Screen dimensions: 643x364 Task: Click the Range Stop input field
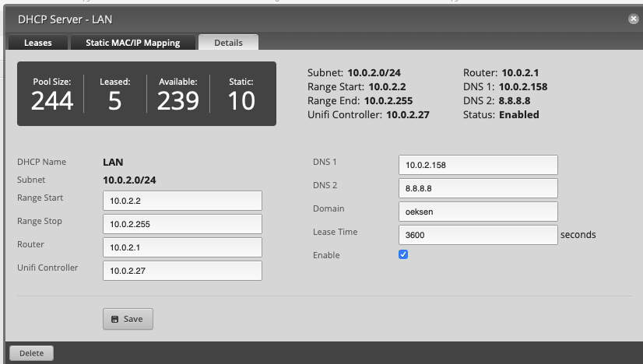pos(182,224)
